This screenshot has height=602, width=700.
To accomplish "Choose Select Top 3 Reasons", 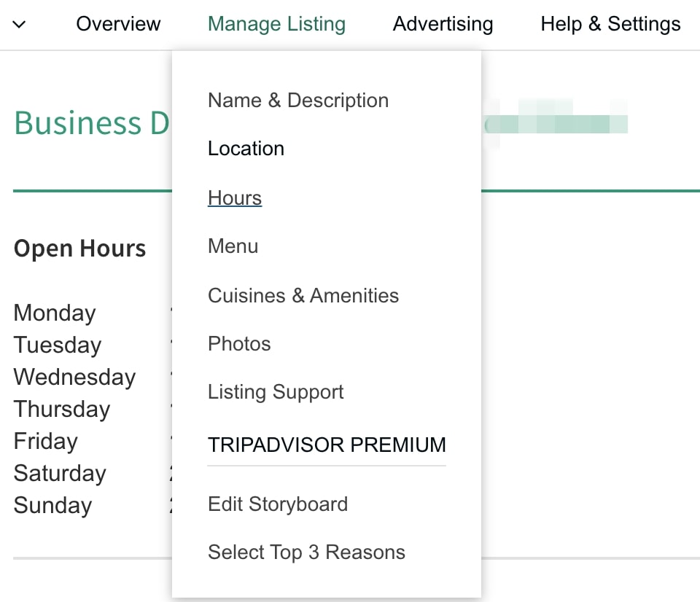I will (x=306, y=552).
